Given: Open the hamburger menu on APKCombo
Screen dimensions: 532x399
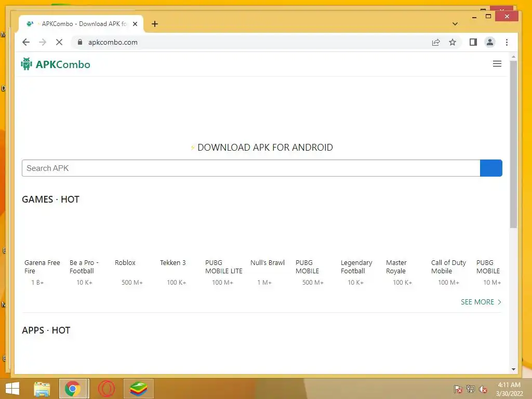Looking at the screenshot, I should 497,64.
